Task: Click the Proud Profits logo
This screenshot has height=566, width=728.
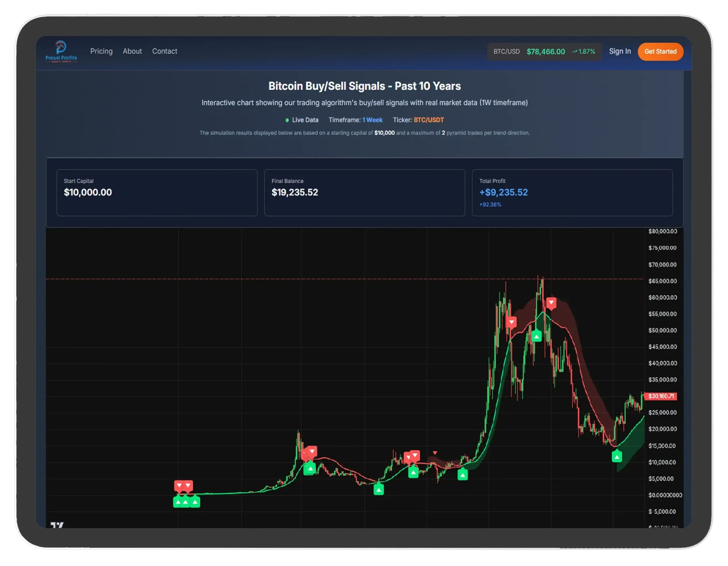Action: tap(61, 51)
